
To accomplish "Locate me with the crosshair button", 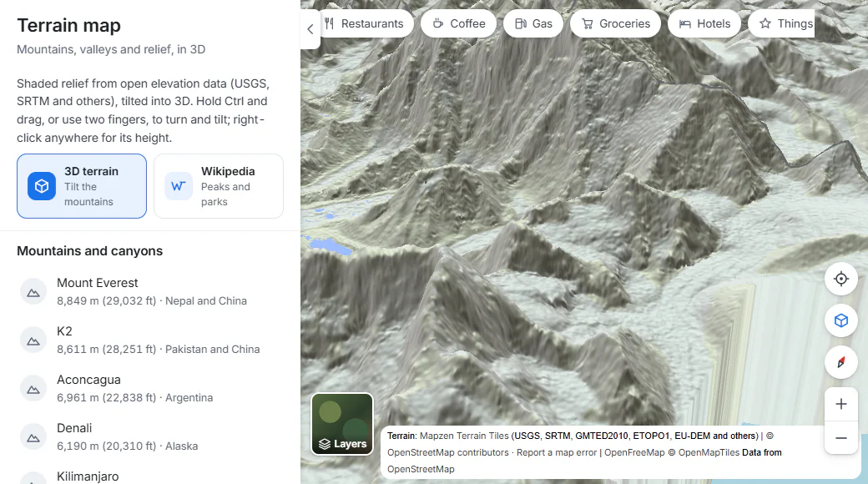I will point(841,279).
